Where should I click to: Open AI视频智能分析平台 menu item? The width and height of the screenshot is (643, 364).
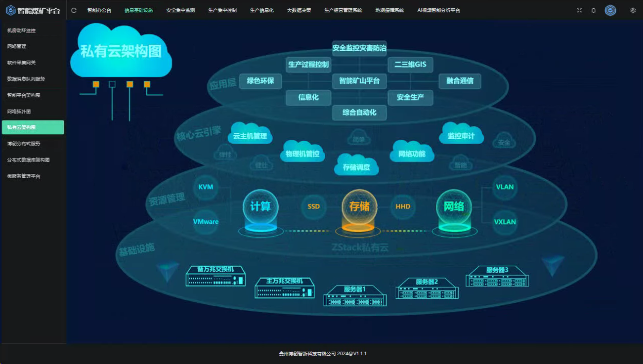point(438,10)
